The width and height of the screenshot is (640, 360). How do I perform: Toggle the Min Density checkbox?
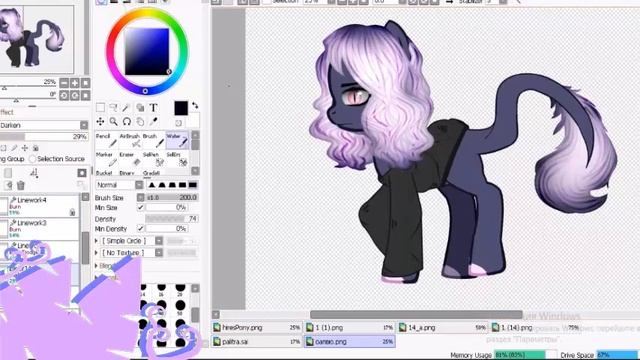(140, 229)
